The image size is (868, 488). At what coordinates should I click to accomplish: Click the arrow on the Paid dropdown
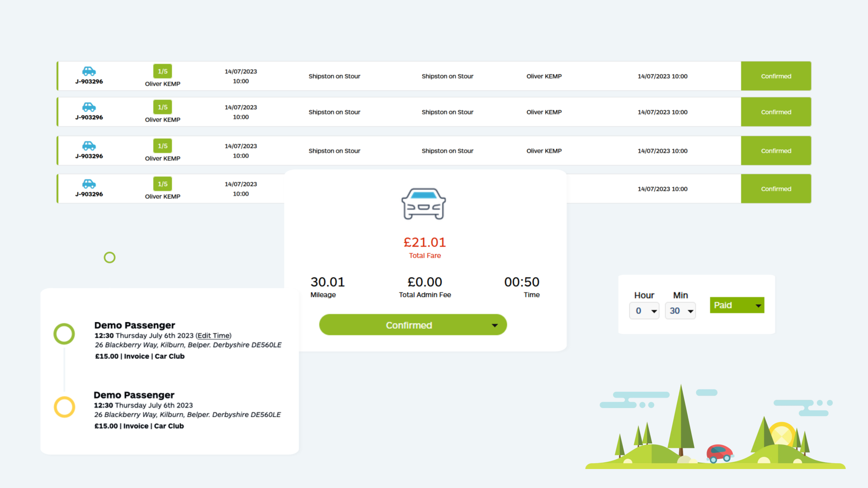pyautogui.click(x=758, y=306)
